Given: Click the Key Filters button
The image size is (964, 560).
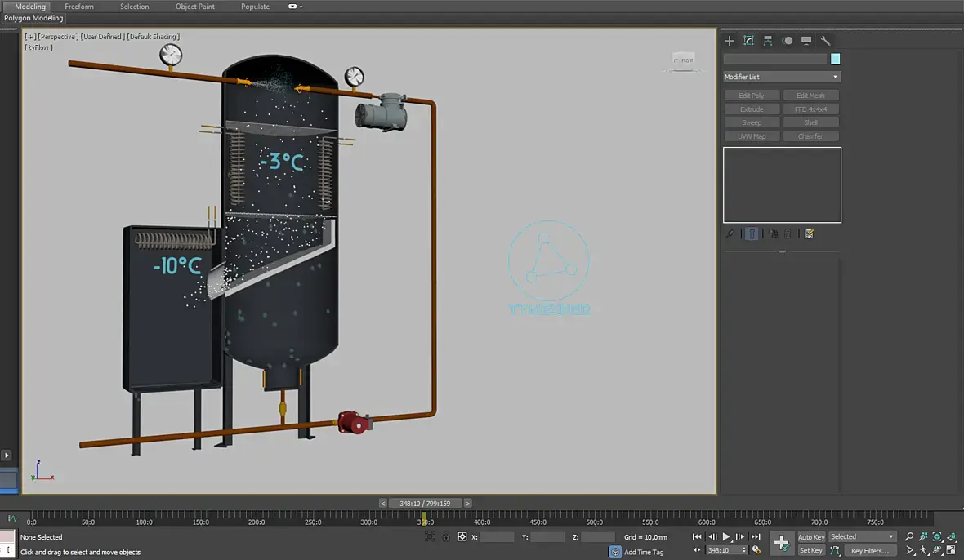Looking at the screenshot, I should (869, 551).
